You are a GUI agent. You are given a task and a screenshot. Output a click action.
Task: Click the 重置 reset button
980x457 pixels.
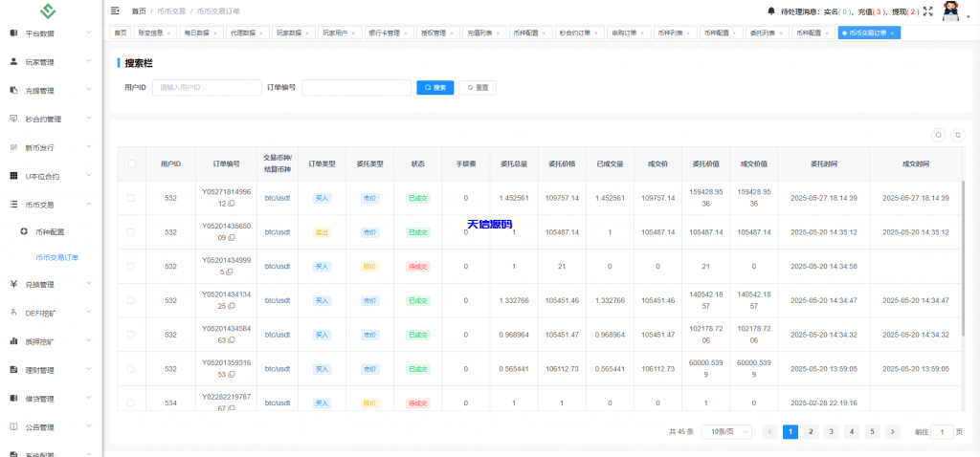pos(478,87)
